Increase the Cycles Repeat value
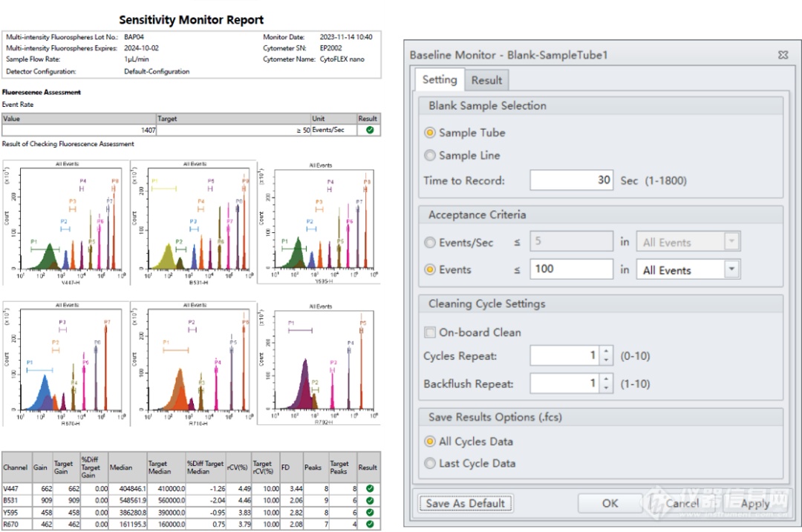Viewport: 802px width, 532px height. point(607,352)
